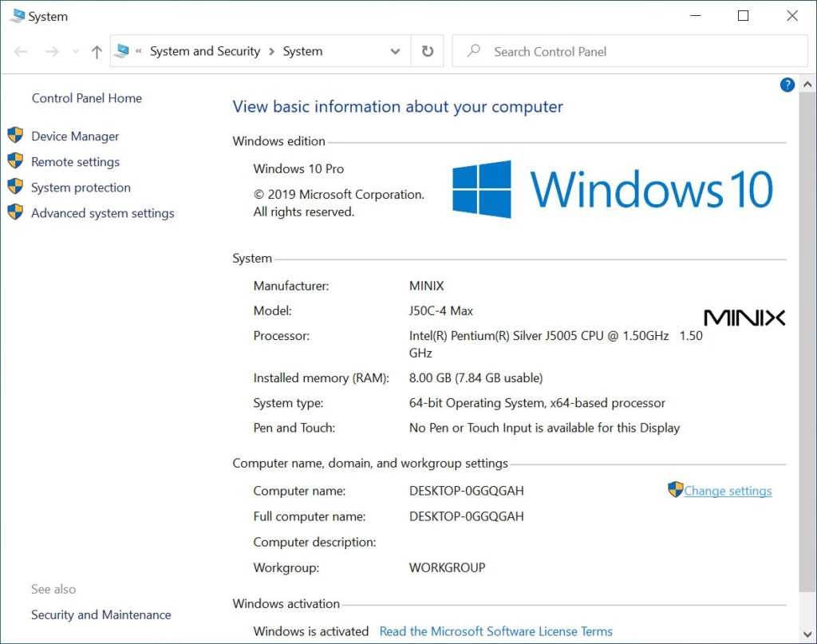
Task: Click the Up directory arrow
Action: click(x=97, y=52)
